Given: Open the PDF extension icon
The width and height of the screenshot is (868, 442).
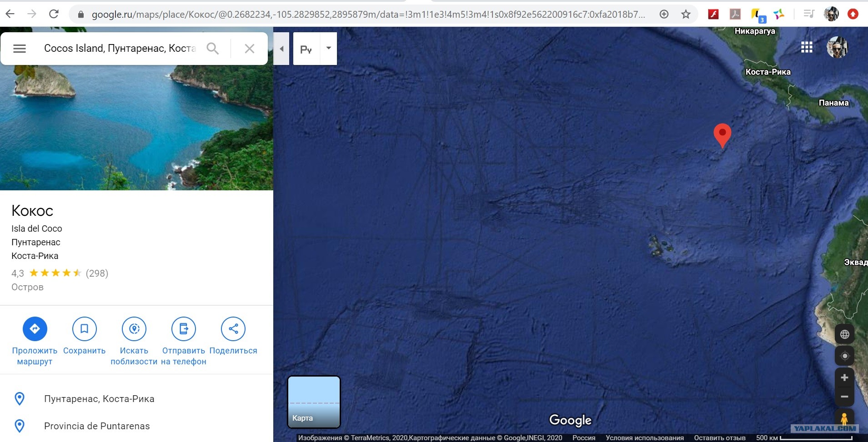Looking at the screenshot, I should [x=735, y=15].
